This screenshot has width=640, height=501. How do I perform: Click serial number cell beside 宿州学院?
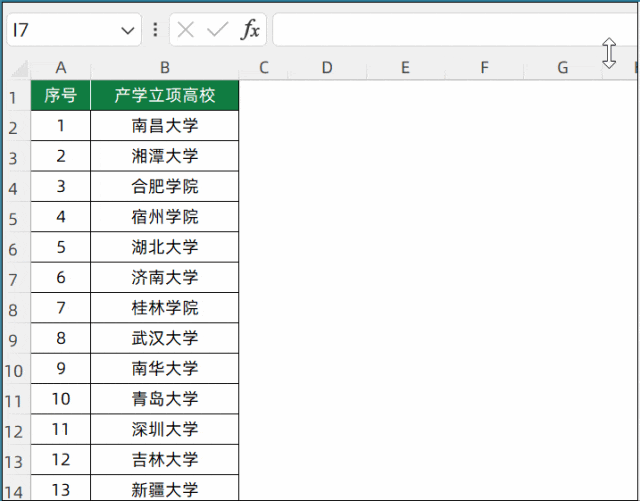click(61, 217)
